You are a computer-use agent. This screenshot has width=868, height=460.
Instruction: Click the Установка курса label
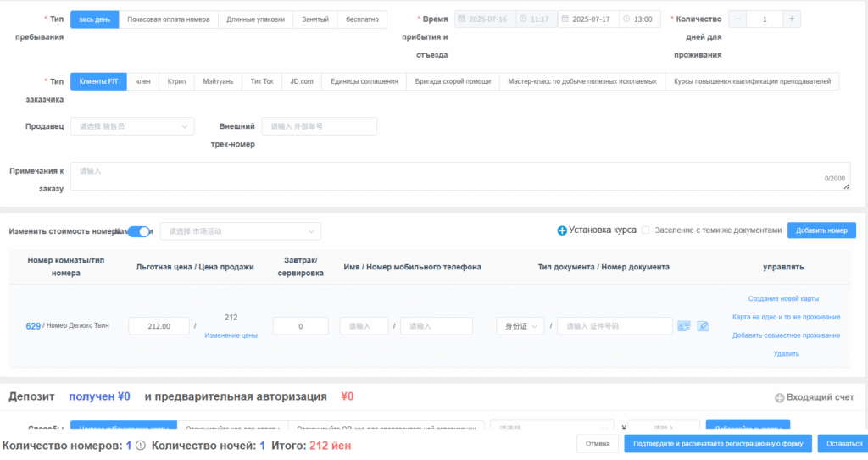click(x=603, y=230)
